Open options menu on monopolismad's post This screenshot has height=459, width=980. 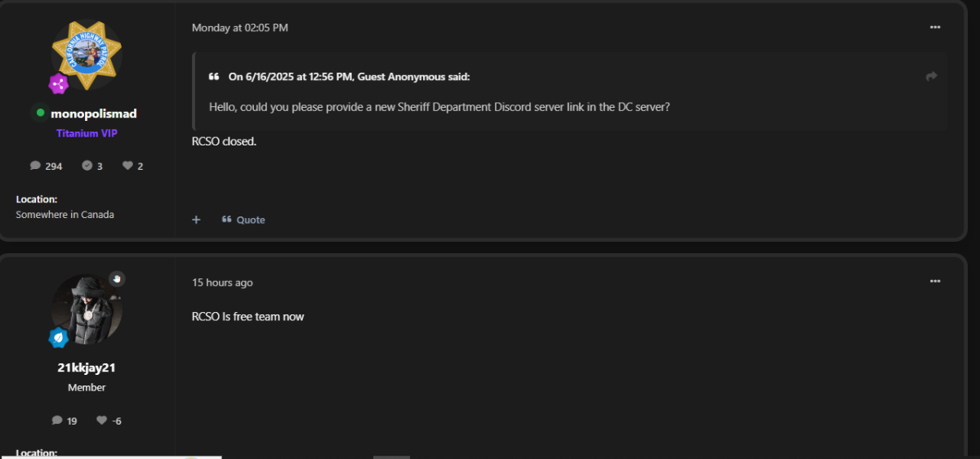[x=935, y=27]
